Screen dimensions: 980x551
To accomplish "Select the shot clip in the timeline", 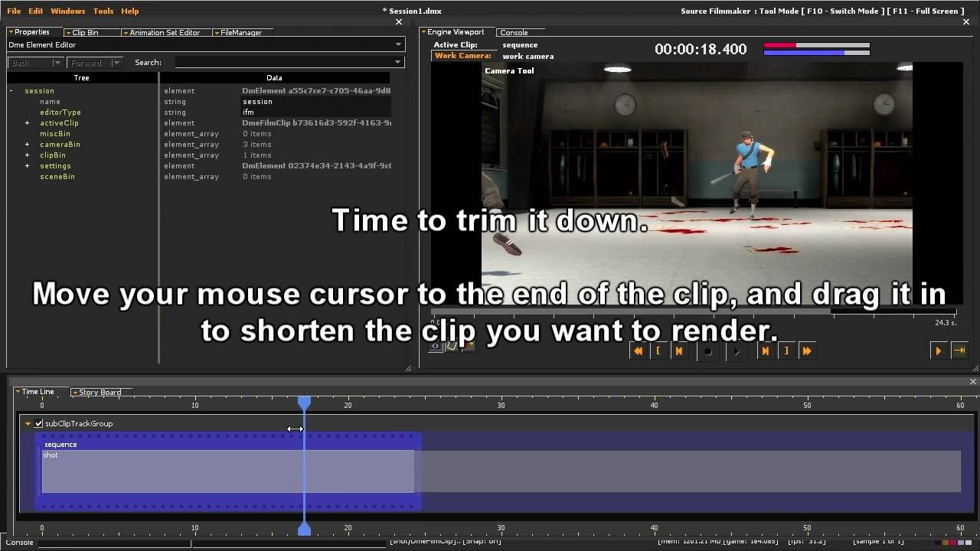I will point(228,471).
